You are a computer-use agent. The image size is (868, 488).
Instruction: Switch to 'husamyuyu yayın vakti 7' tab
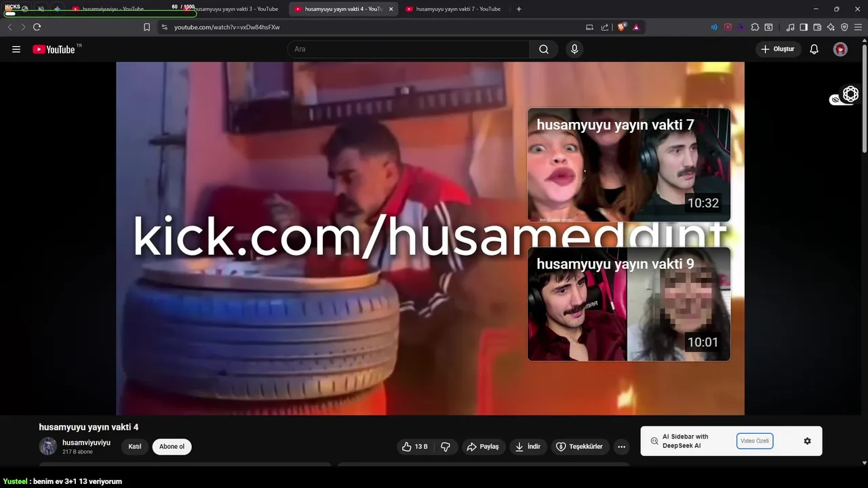point(454,9)
